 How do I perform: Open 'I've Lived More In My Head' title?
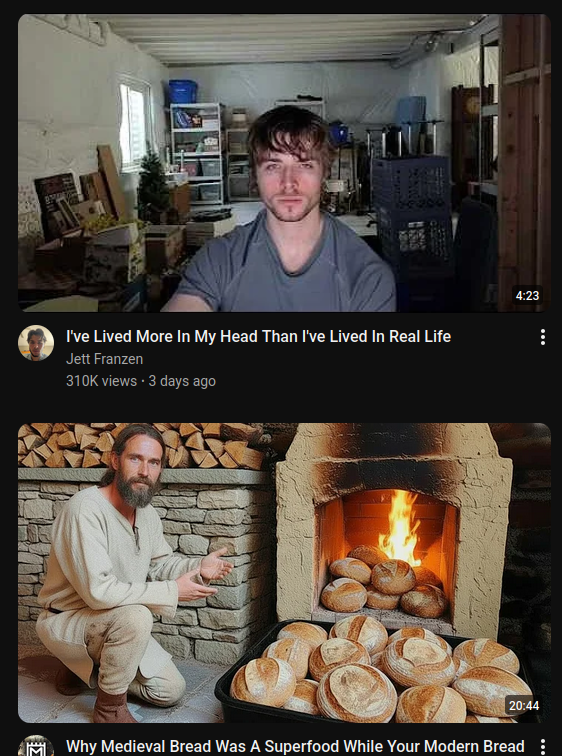tap(258, 337)
